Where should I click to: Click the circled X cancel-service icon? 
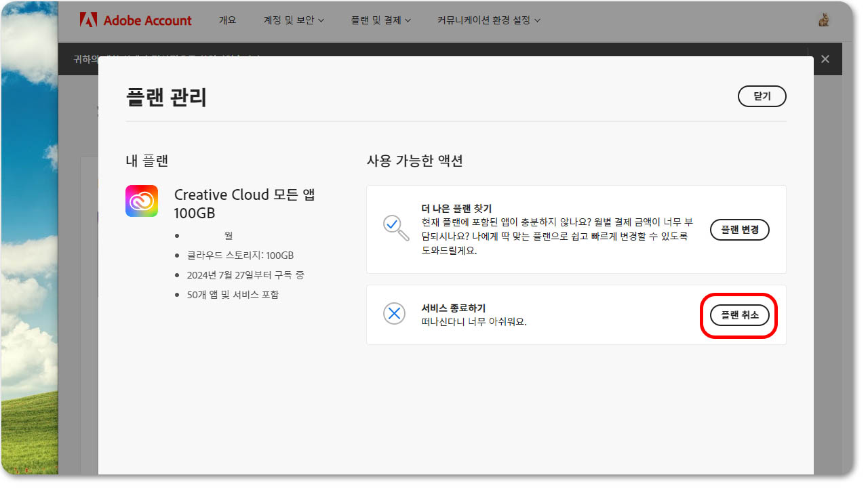394,314
